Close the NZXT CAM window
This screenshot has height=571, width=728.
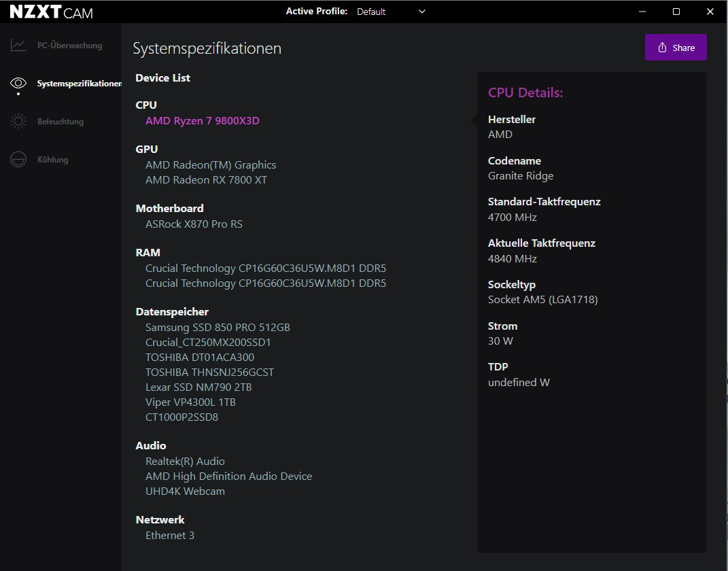pyautogui.click(x=710, y=12)
